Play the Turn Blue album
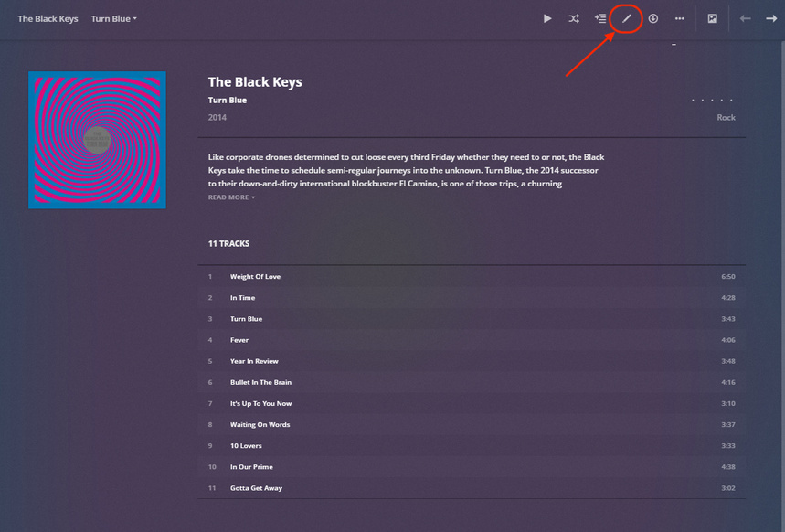 click(x=547, y=18)
